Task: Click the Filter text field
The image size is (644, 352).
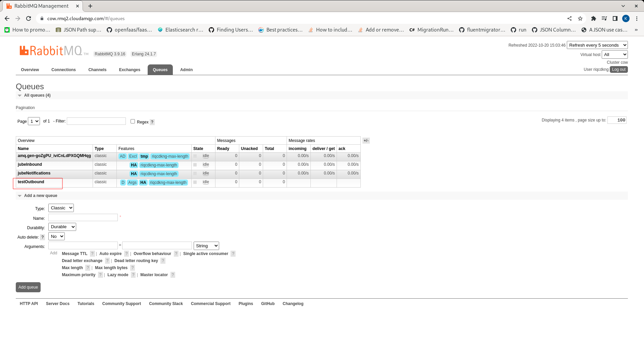Action: point(96,121)
